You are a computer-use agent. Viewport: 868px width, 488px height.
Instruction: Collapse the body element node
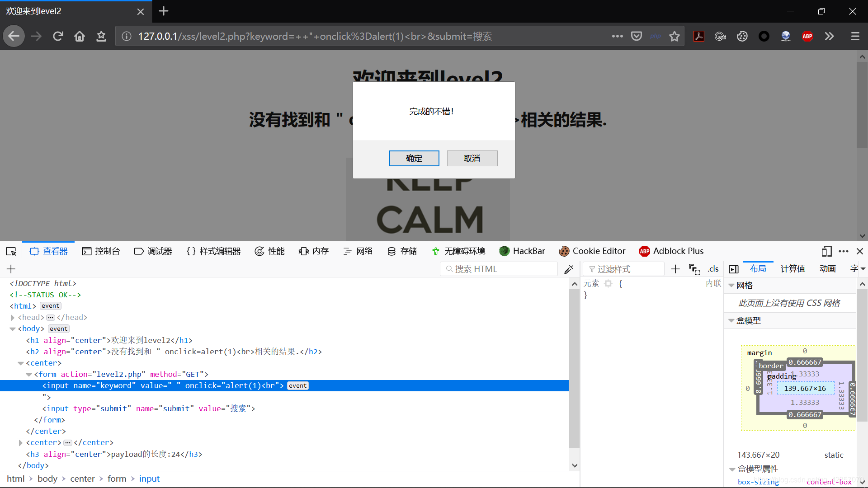[13, 329]
